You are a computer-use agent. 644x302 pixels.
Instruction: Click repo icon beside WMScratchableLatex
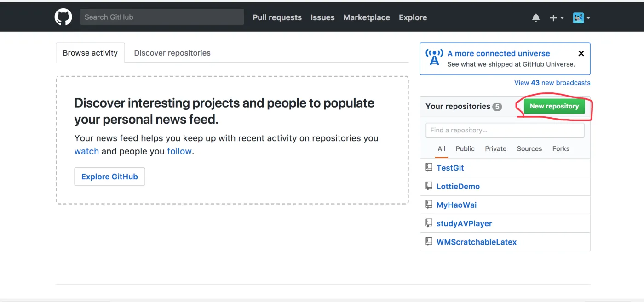click(429, 241)
